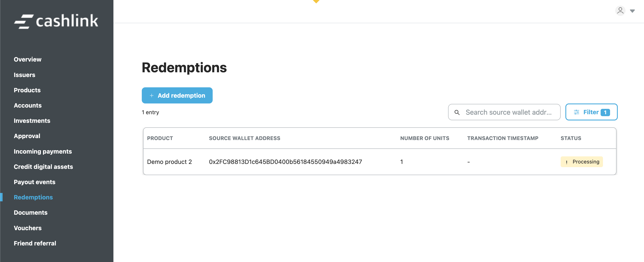Sort by the Status column header
Image resolution: width=644 pixels, height=262 pixels.
click(571, 138)
